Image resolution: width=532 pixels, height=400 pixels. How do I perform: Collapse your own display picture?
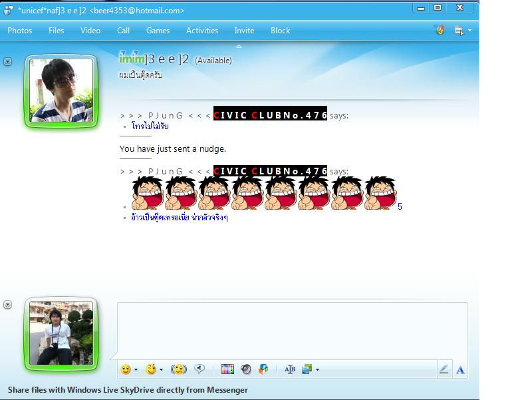coord(7,305)
